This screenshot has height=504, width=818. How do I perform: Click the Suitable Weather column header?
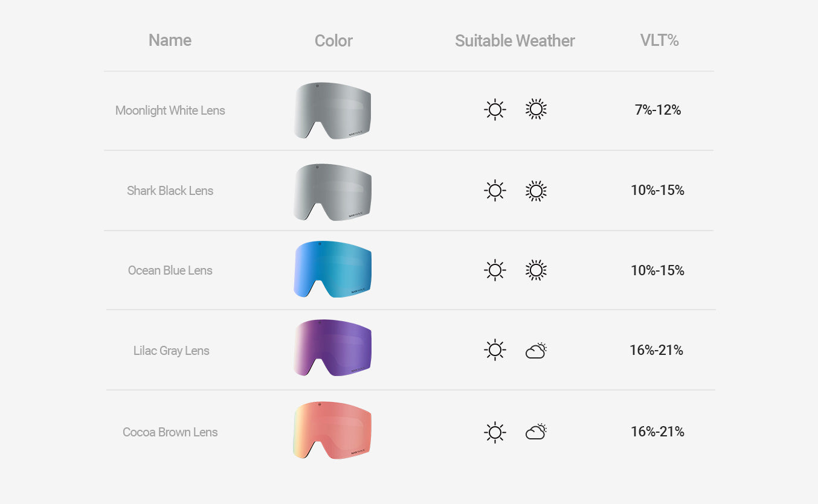pos(515,41)
